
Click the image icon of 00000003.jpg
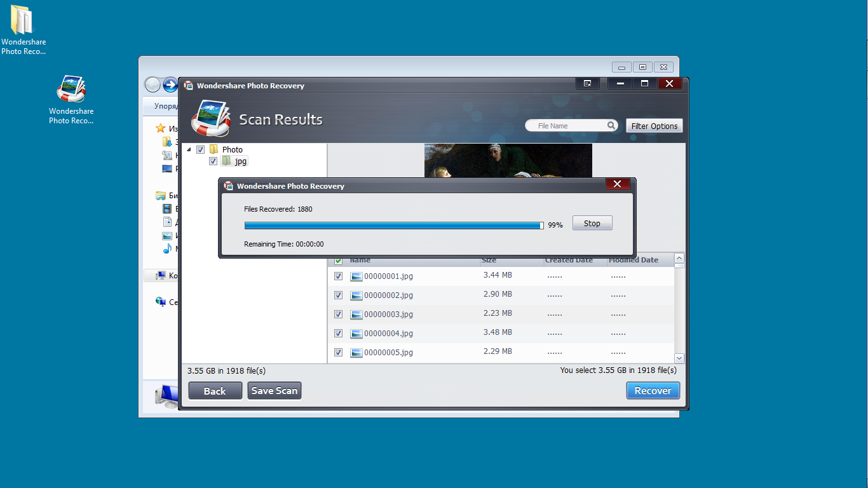(x=356, y=315)
